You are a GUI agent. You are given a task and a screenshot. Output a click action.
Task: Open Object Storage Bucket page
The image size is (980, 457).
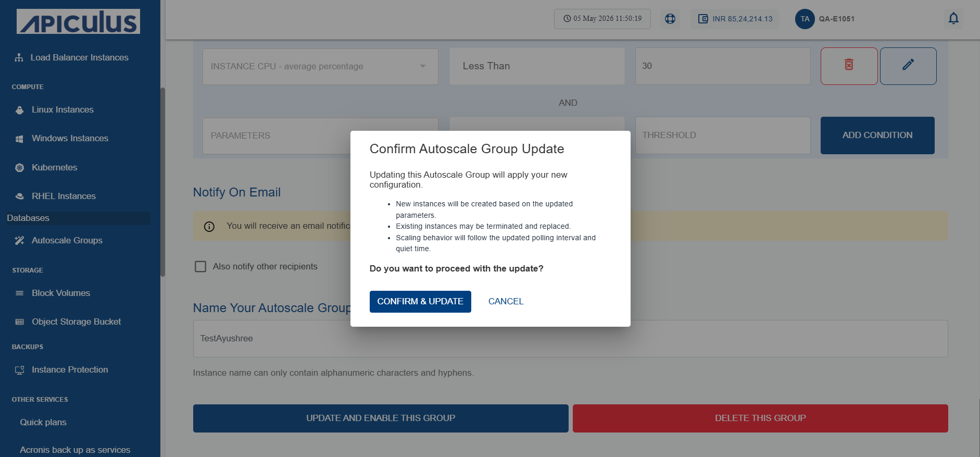tap(76, 322)
